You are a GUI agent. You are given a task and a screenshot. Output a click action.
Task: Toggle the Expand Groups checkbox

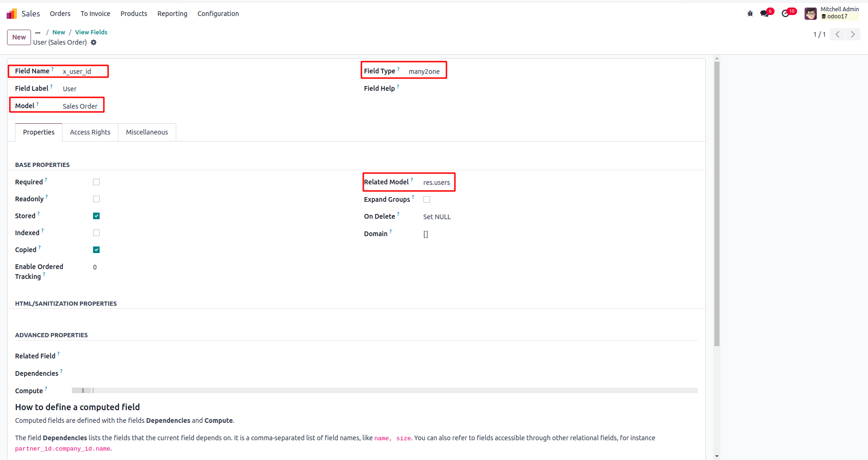pos(427,199)
